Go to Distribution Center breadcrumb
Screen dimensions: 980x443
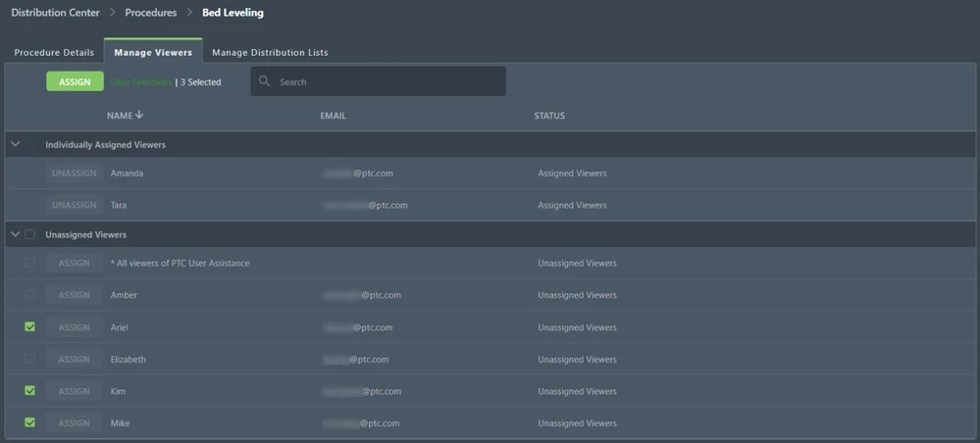coord(56,13)
